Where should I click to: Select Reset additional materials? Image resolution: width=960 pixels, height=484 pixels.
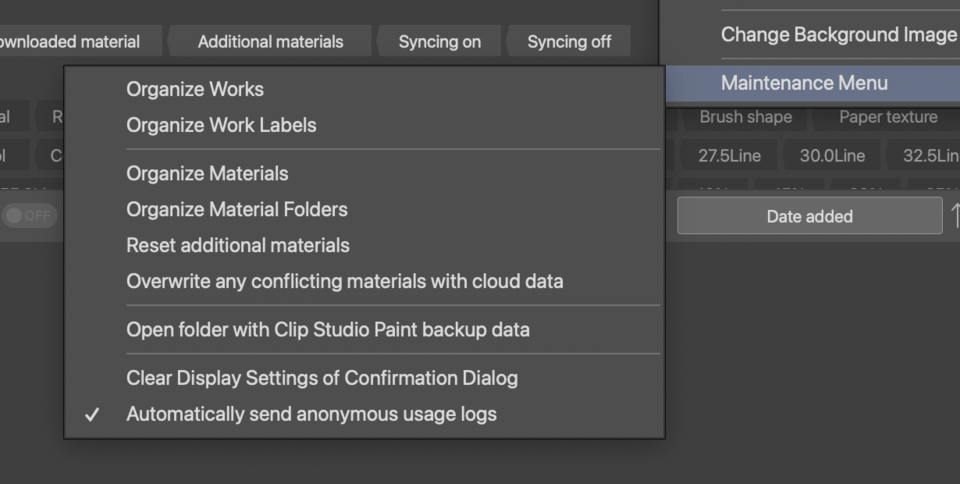click(x=364, y=245)
